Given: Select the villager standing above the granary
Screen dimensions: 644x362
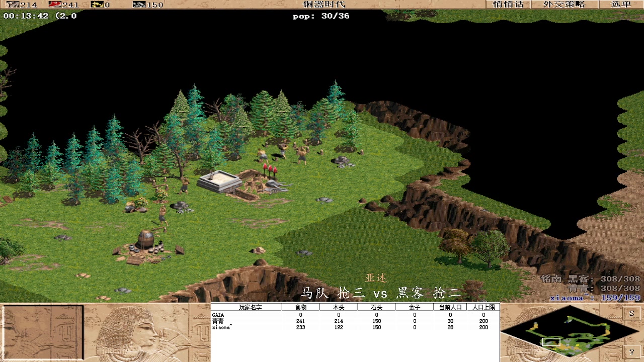Looking at the screenshot, I should [162, 215].
